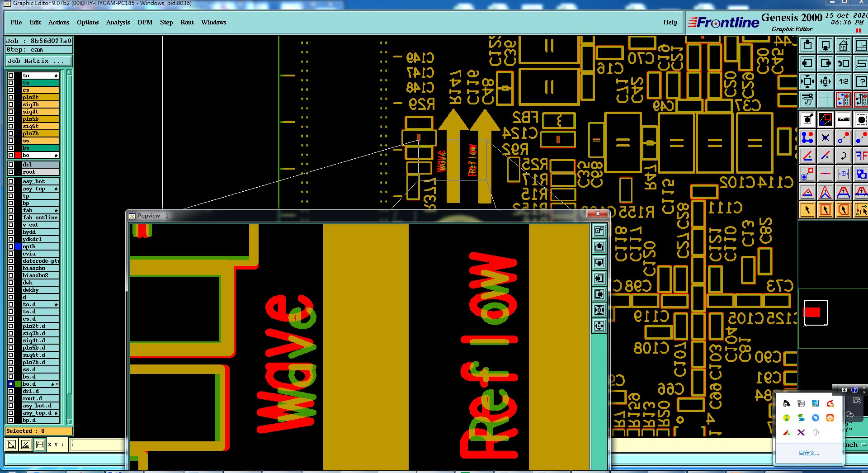Open the Analysis menu

[x=118, y=22]
